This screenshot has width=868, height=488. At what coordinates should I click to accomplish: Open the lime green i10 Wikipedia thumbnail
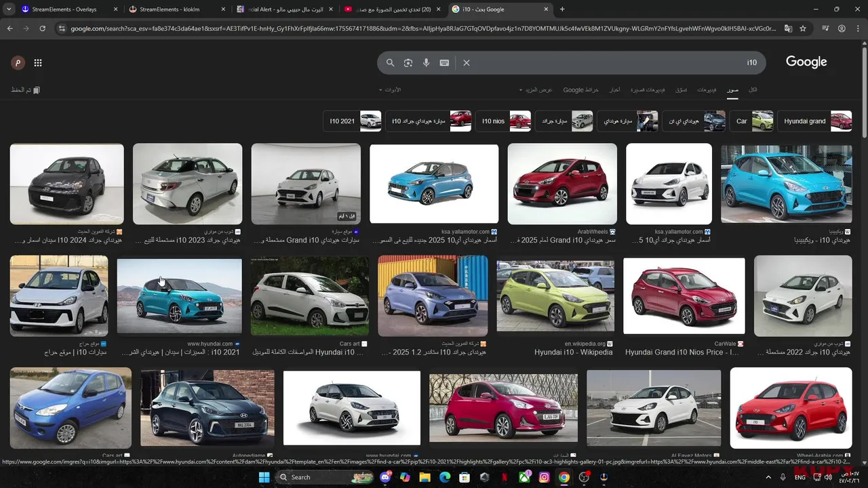tap(555, 296)
